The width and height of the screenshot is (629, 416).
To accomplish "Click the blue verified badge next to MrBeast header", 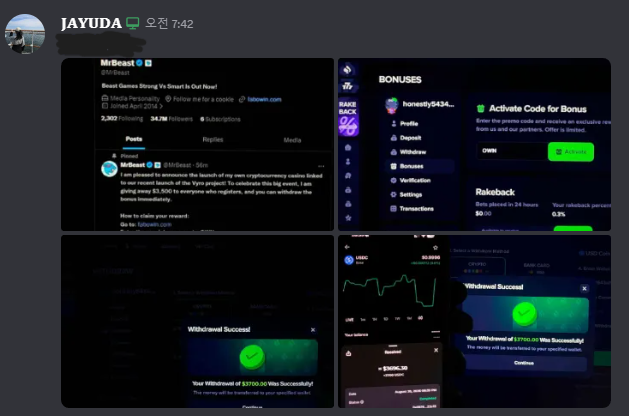I will click(x=139, y=63).
